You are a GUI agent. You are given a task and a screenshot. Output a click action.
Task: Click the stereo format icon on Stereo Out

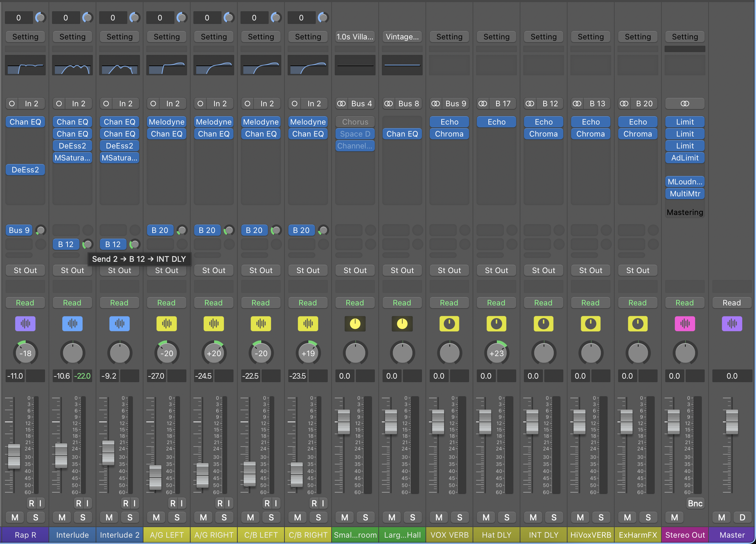coord(685,103)
